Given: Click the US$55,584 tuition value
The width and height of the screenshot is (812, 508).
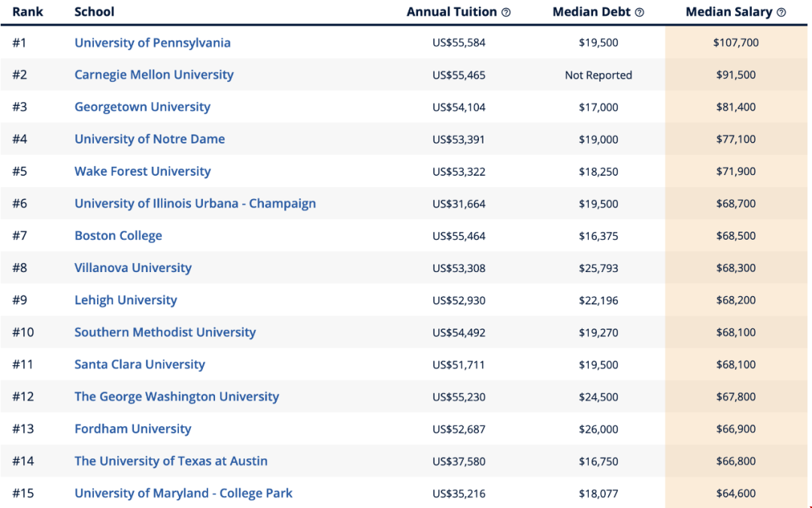Looking at the screenshot, I should (459, 43).
